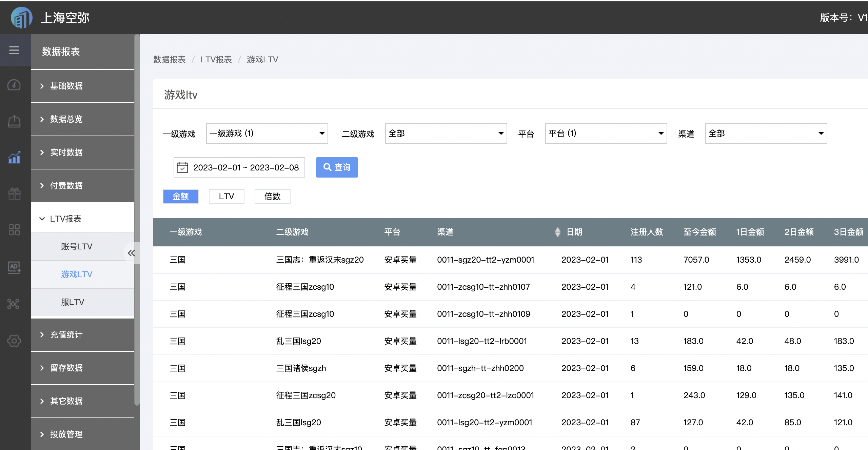Screen dimensions: 868x450
Task: Expand 付费数据 menu section
Action: coord(83,186)
